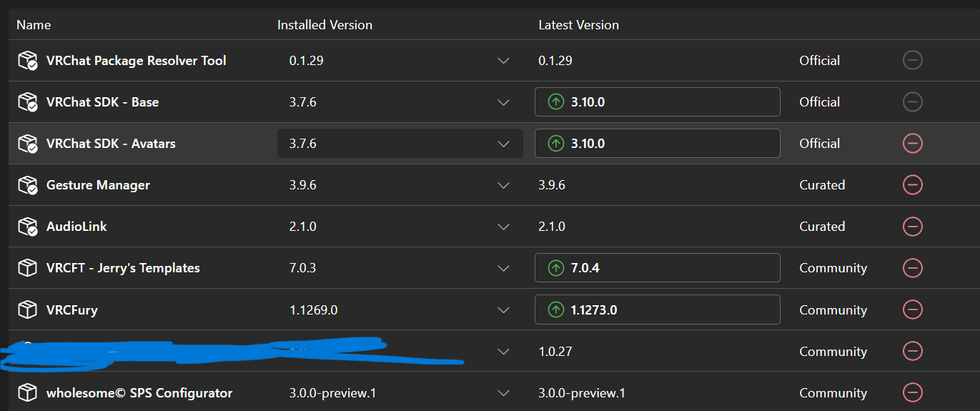
Task: Open Gesture Manager version dropdown
Action: coord(503,185)
